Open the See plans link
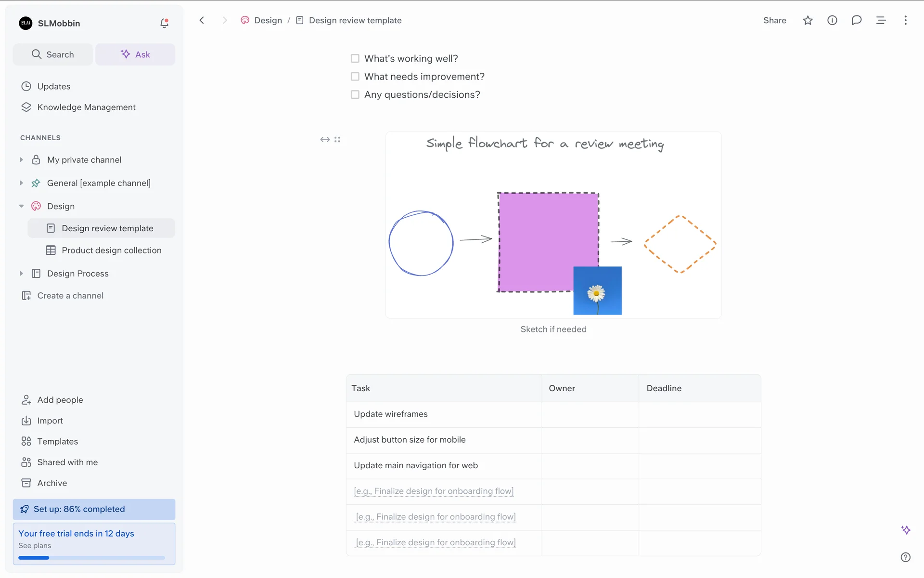 (x=35, y=546)
